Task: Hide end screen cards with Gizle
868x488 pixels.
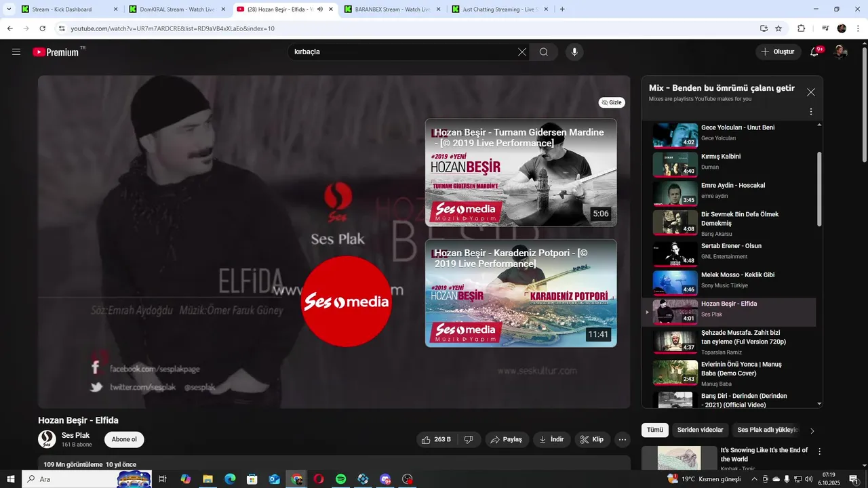Action: coord(612,102)
